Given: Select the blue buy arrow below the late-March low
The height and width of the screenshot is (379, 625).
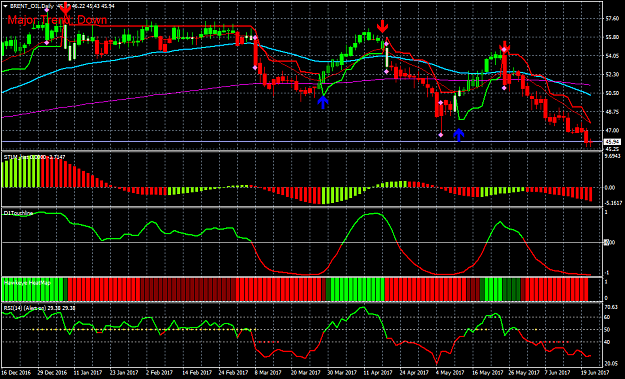Looking at the screenshot, I should coord(323,102).
